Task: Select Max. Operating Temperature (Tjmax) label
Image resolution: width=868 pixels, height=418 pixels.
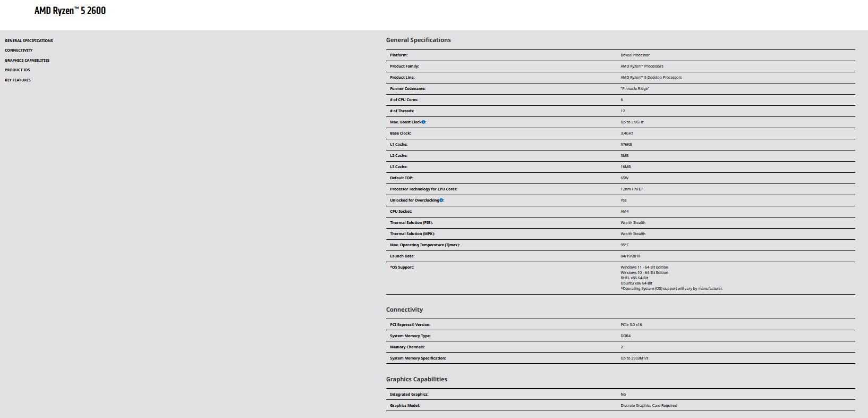Action: (x=425, y=245)
